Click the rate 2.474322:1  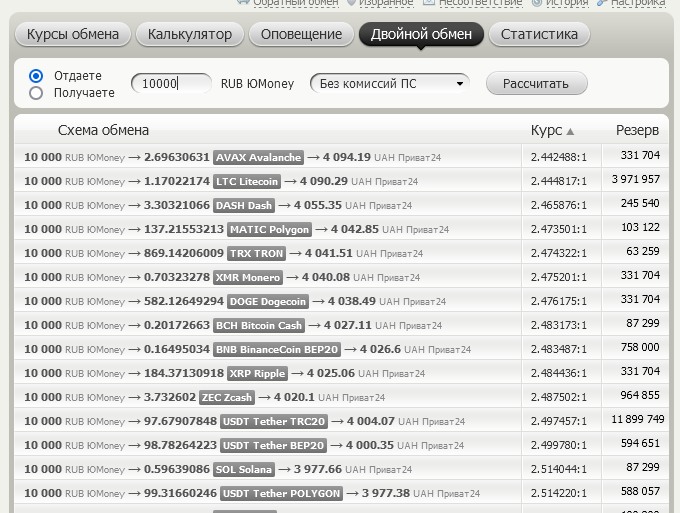(559, 253)
